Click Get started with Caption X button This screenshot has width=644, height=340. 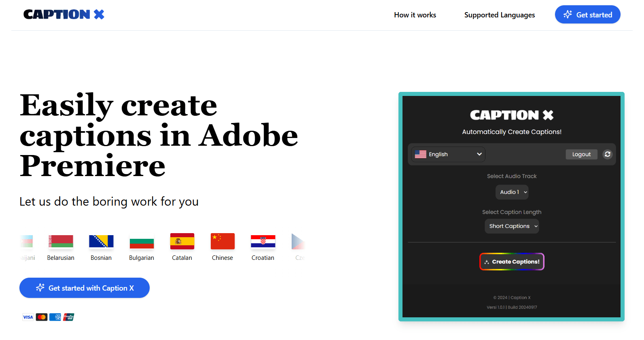coord(85,288)
